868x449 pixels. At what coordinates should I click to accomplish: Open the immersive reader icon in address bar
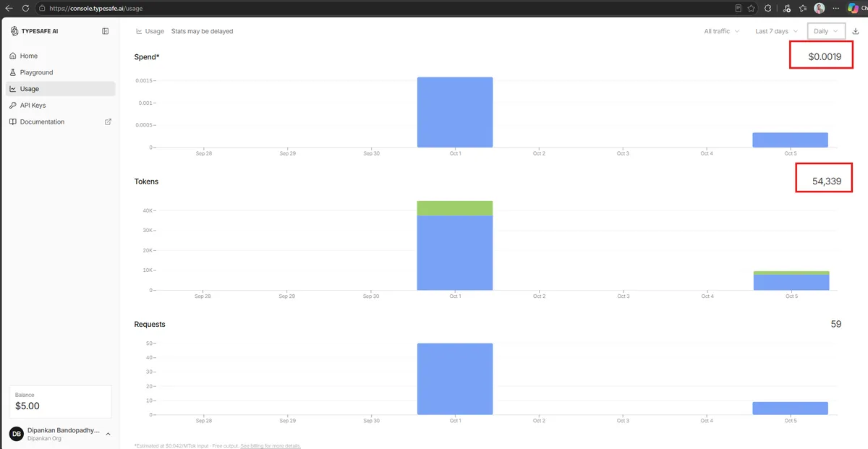coord(739,8)
